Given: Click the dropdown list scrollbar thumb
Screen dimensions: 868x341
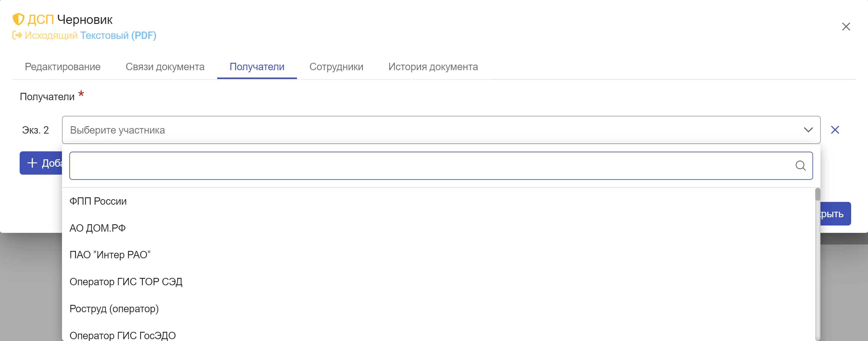Looking at the screenshot, I should coord(817,195).
